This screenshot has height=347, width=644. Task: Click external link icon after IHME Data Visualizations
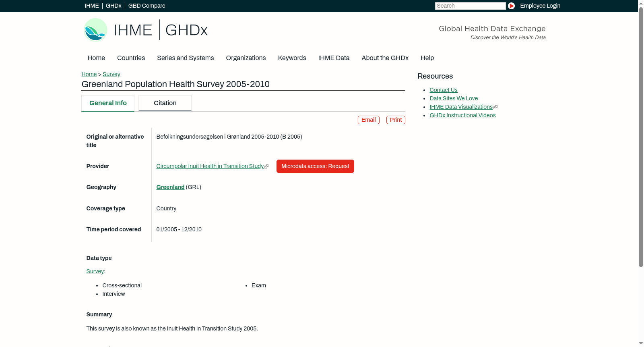[495, 107]
